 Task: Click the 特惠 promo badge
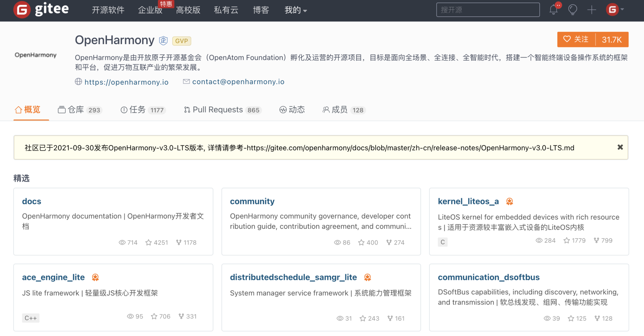[166, 4]
